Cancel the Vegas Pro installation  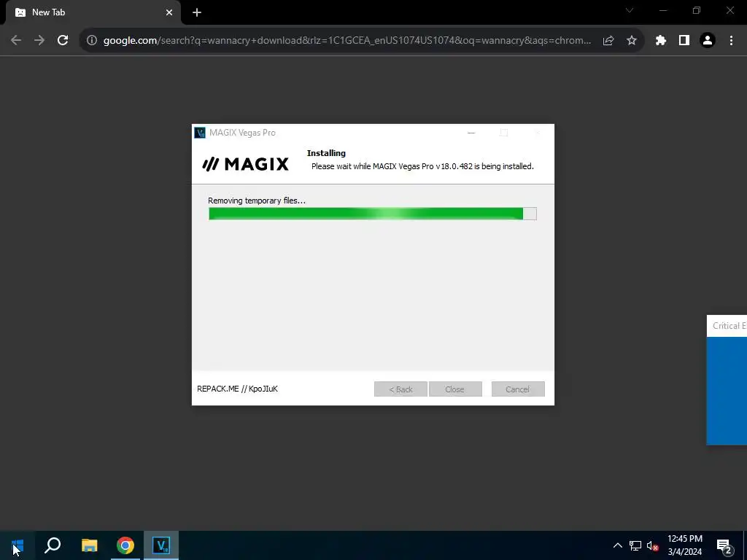click(x=518, y=389)
